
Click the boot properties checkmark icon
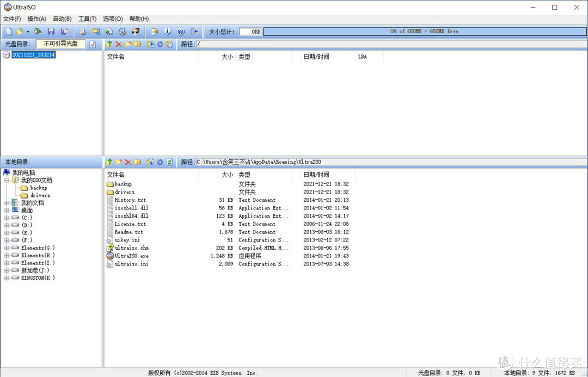tap(93, 44)
